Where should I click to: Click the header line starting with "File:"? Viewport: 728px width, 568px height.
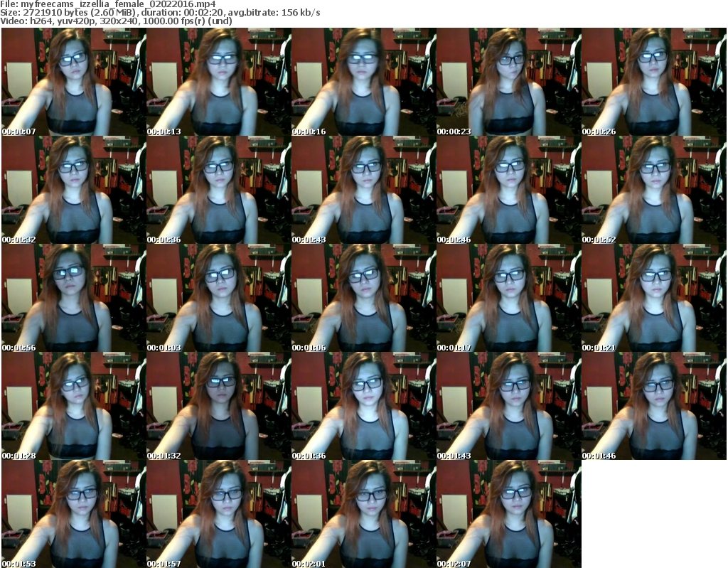point(108,4)
